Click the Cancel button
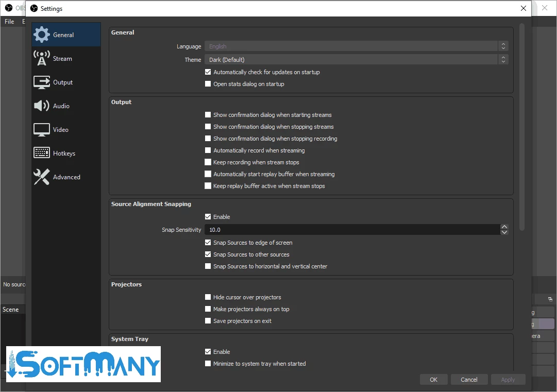The image size is (557, 392). pyautogui.click(x=469, y=380)
